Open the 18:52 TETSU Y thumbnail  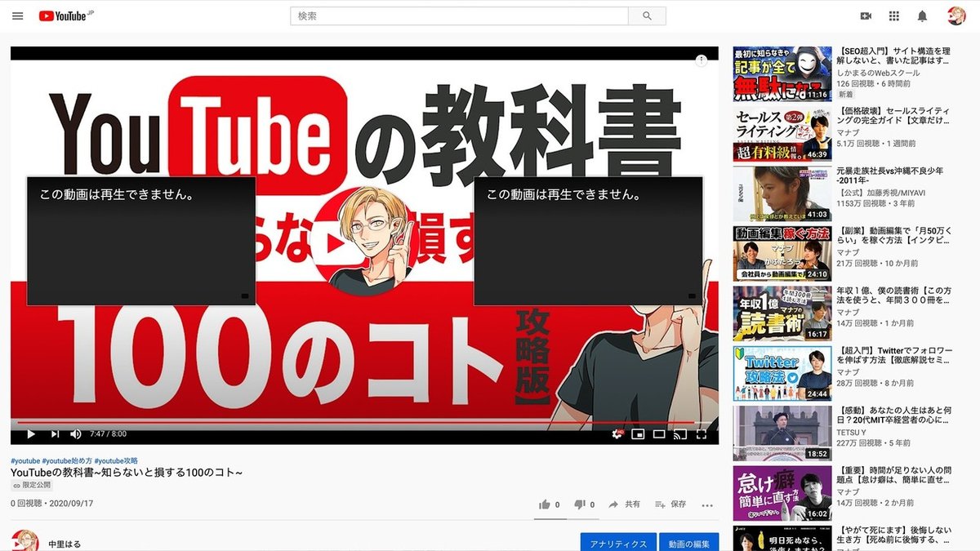pos(782,433)
